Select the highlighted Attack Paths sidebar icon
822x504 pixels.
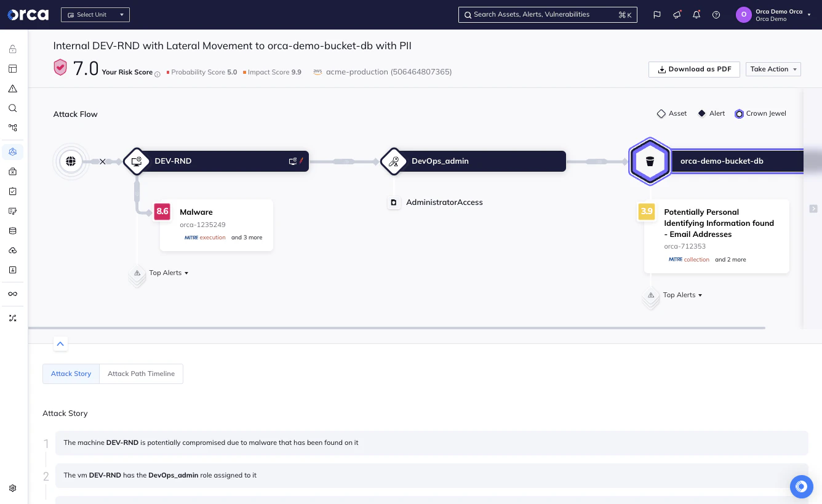point(12,151)
